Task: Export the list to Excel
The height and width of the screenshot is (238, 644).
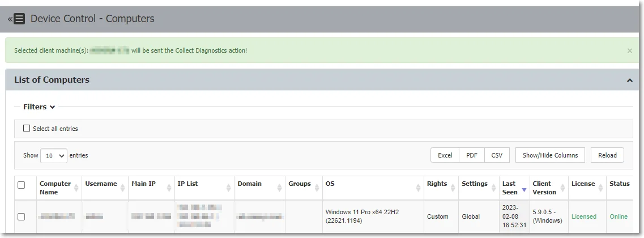Action: coord(445,155)
